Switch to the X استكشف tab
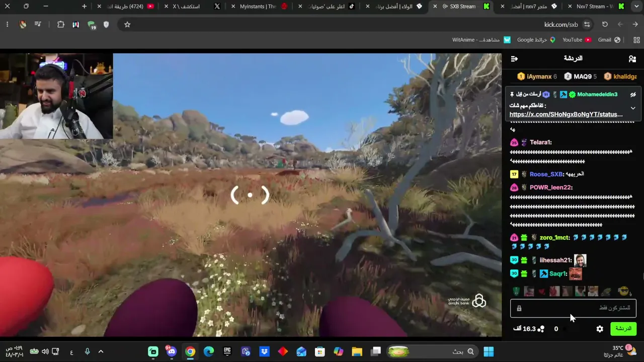Screen dimensions: 644x362 pos(193,7)
